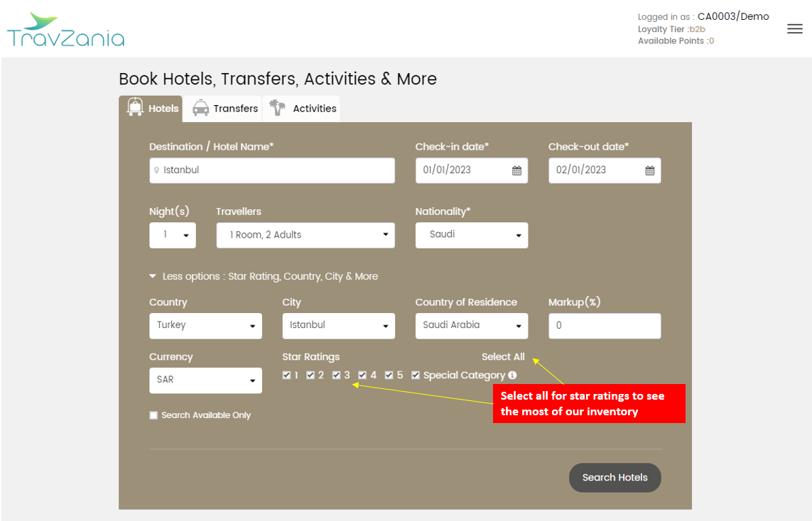Uncheck the 3 star rating checkbox
Image resolution: width=812 pixels, height=521 pixels.
click(x=337, y=375)
